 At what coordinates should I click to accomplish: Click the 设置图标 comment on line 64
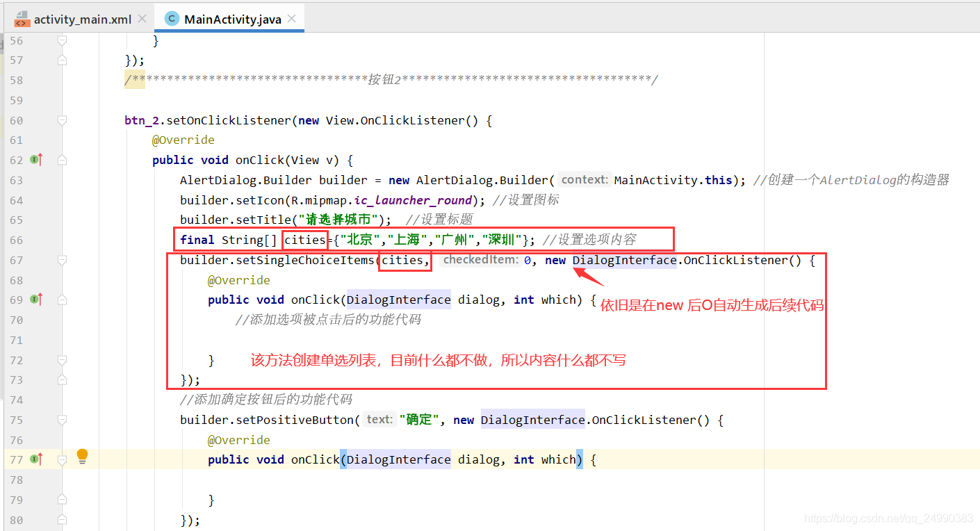pos(525,200)
